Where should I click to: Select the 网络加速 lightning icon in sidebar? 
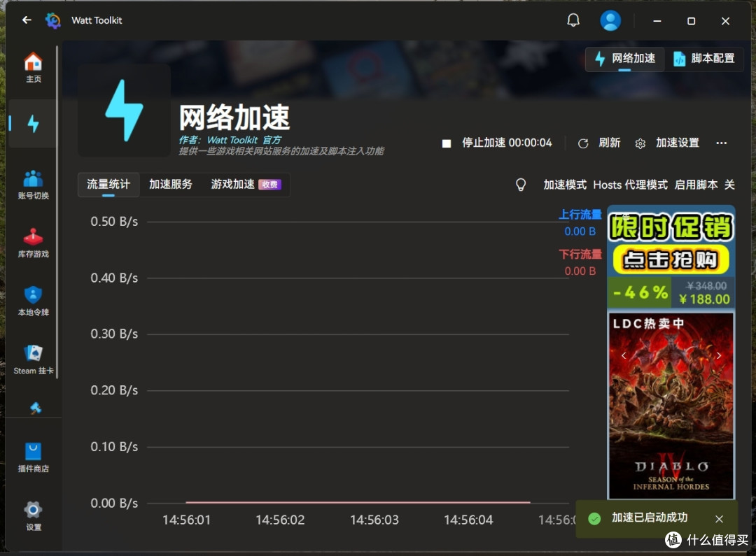click(33, 124)
